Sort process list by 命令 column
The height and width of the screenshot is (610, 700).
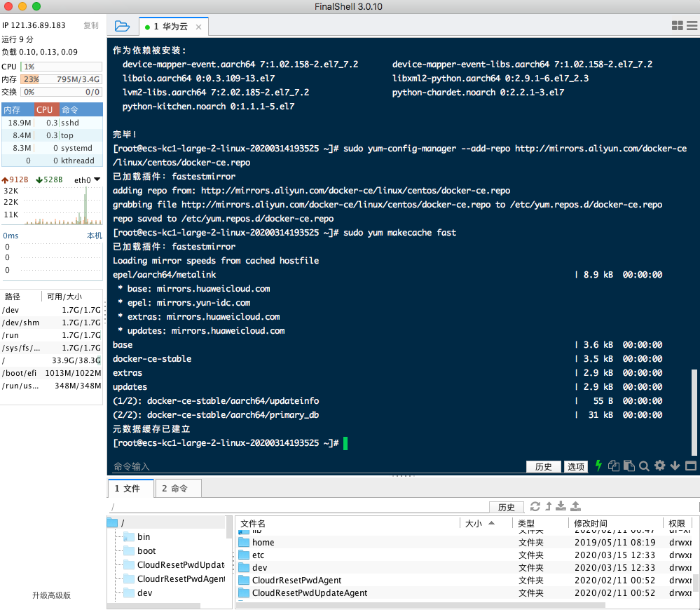(81, 109)
